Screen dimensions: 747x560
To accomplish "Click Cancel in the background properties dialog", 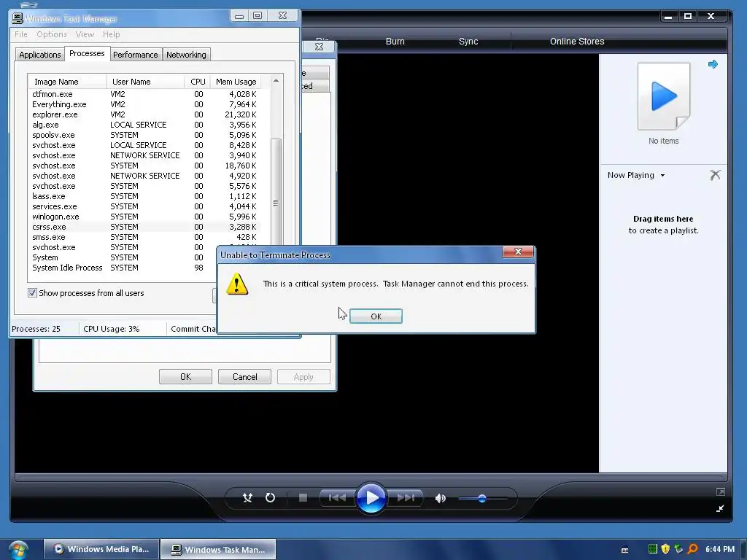I will coord(244,377).
